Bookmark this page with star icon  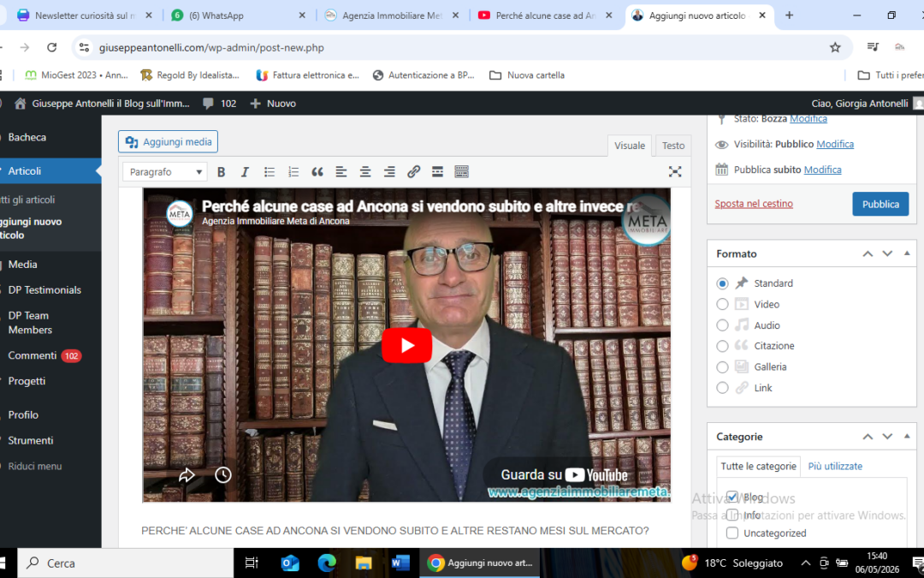tap(835, 47)
